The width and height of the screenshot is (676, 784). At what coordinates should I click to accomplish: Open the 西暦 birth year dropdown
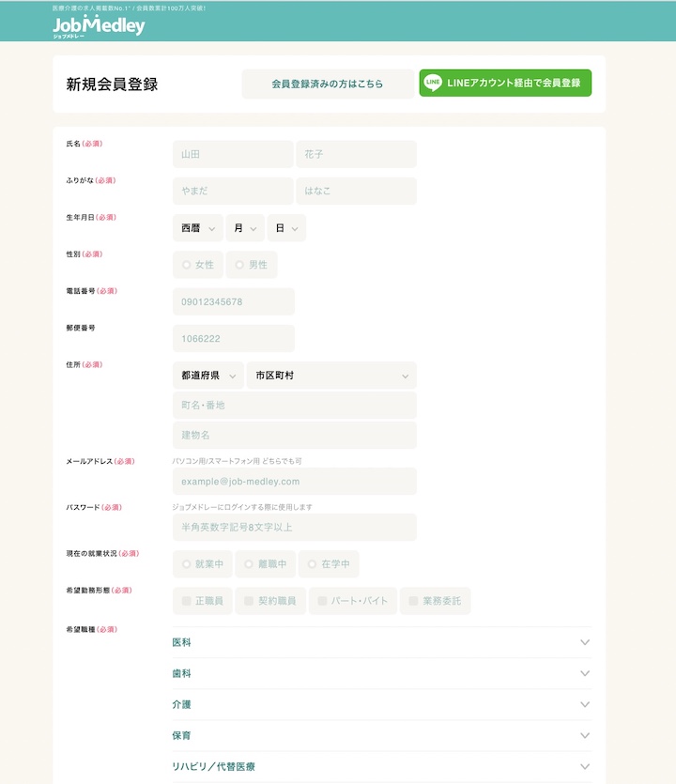(198, 228)
